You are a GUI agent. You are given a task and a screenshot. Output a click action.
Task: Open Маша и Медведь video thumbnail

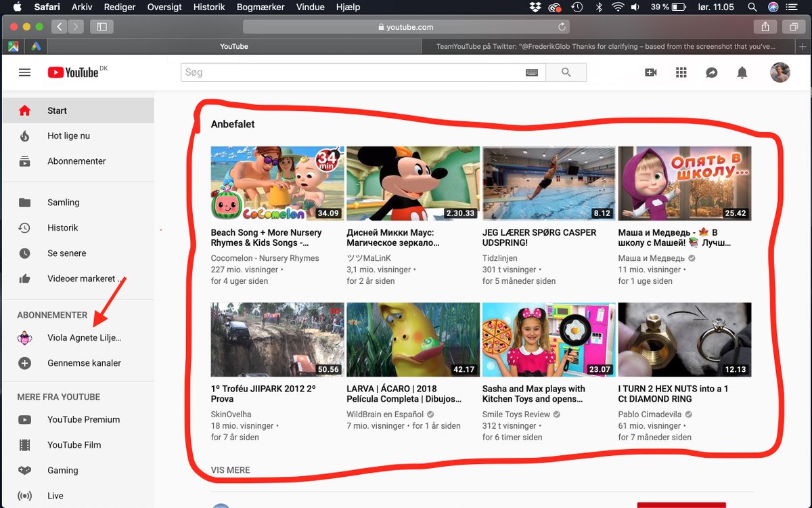[685, 184]
